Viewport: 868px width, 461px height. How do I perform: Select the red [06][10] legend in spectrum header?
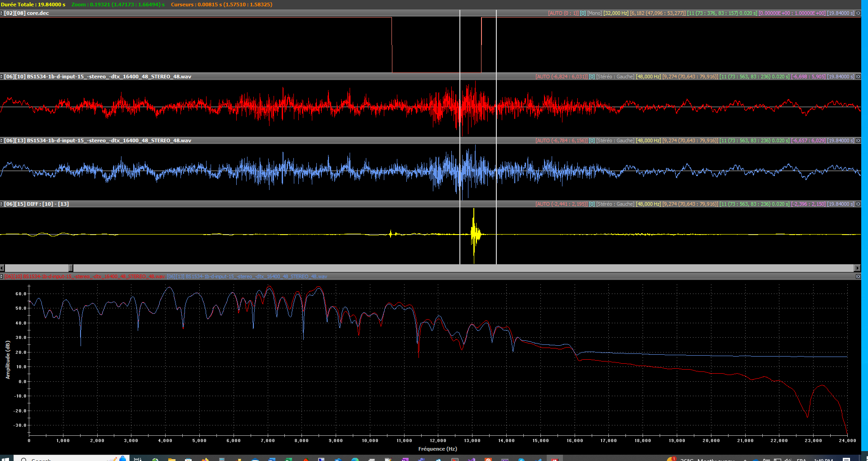point(85,276)
